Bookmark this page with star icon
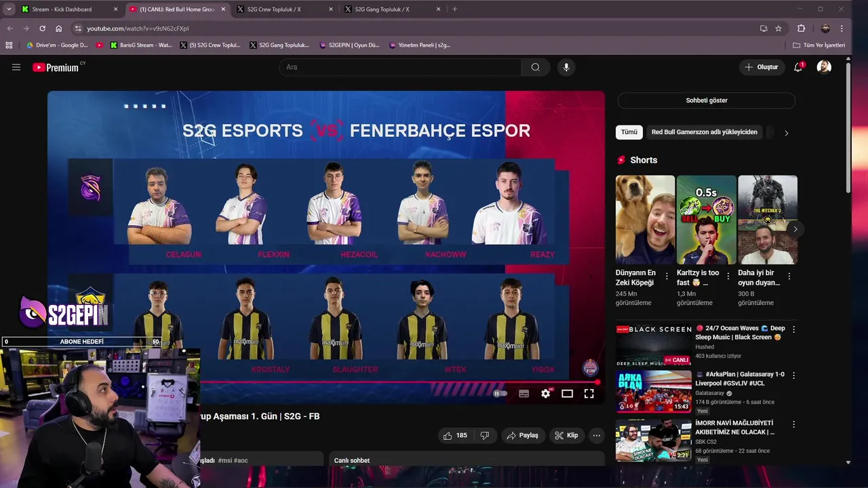Screen dimensions: 868x488 pos(778,28)
